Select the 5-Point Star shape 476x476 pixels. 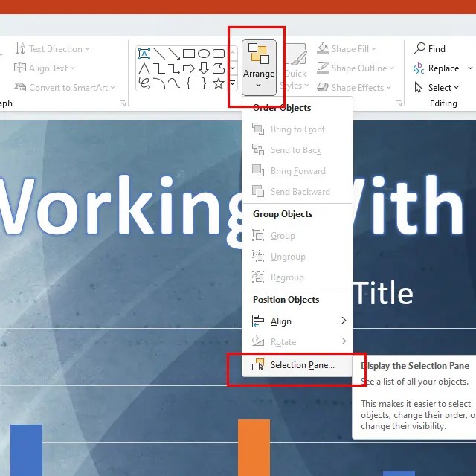[219, 83]
